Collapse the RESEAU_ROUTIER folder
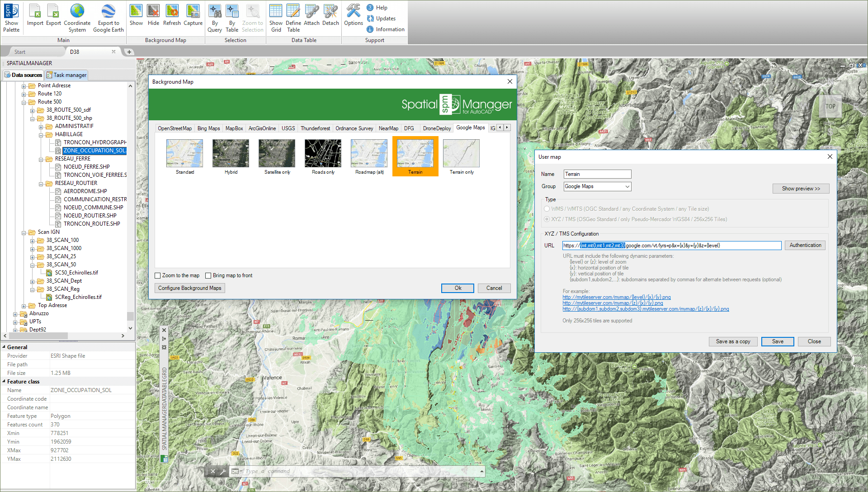 tap(41, 184)
